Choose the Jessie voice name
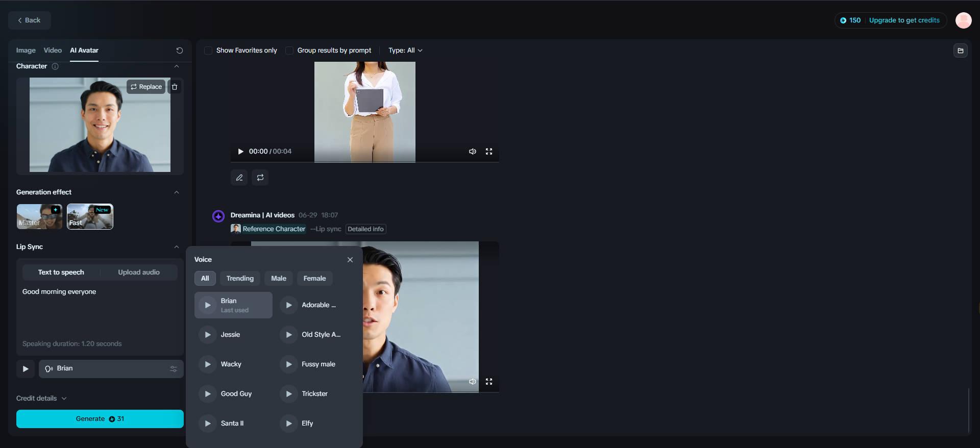Image resolution: width=980 pixels, height=448 pixels. point(230,335)
